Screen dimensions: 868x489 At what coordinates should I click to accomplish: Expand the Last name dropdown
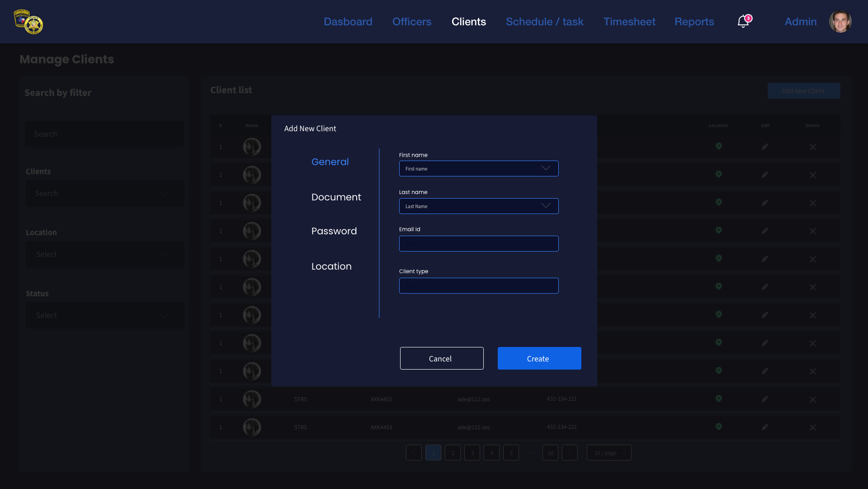(x=546, y=206)
